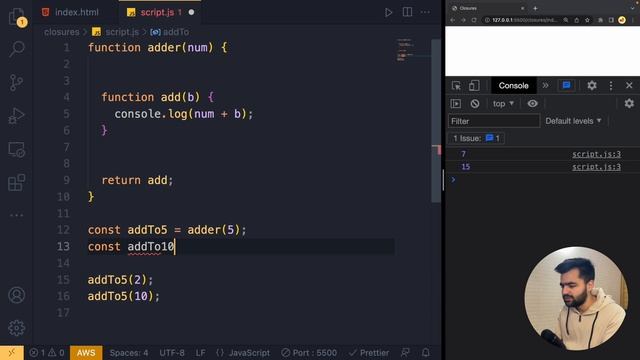Open the Extensions view
The width and height of the screenshot is (640, 360).
click(x=16, y=182)
